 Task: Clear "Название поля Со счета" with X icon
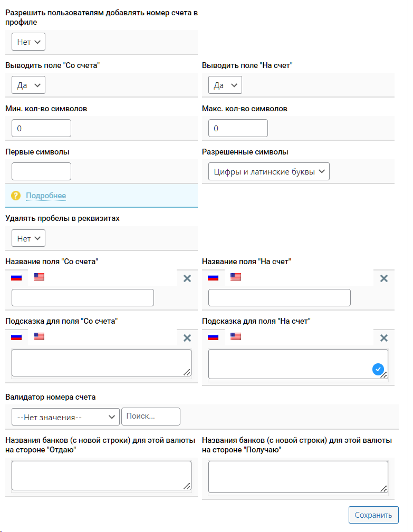tap(187, 278)
